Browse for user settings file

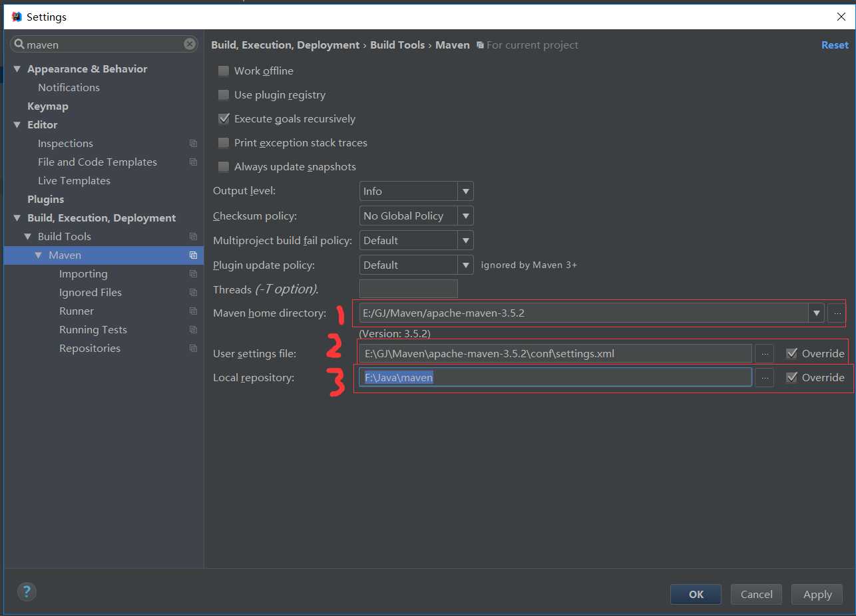click(764, 353)
